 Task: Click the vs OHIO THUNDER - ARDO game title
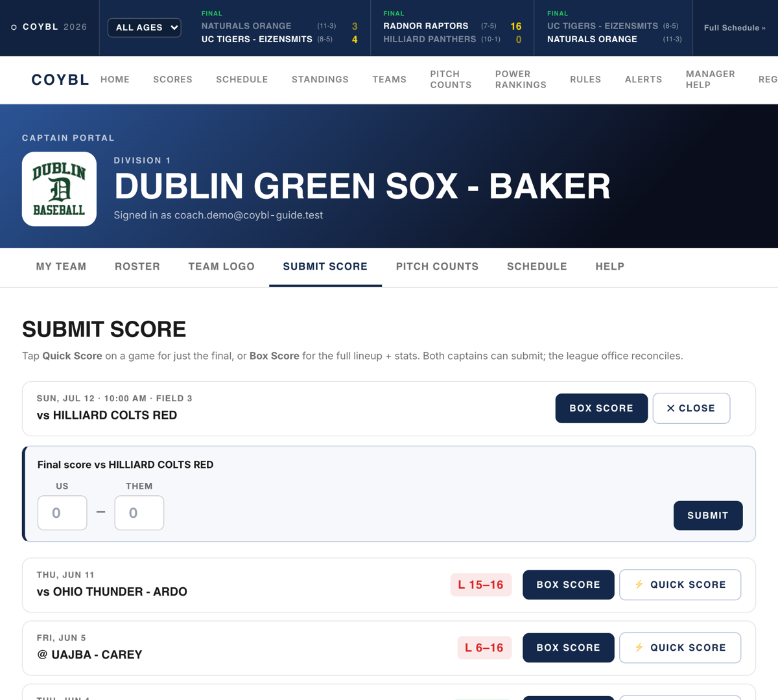tap(112, 592)
